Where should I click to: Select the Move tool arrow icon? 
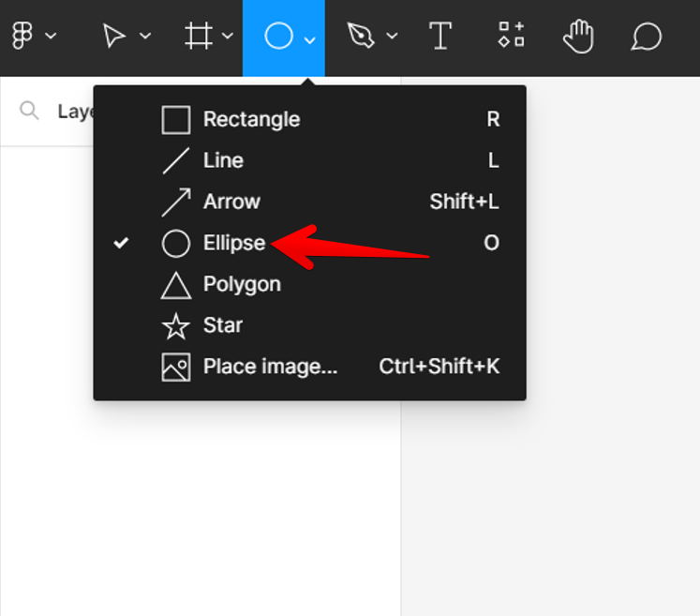114,37
